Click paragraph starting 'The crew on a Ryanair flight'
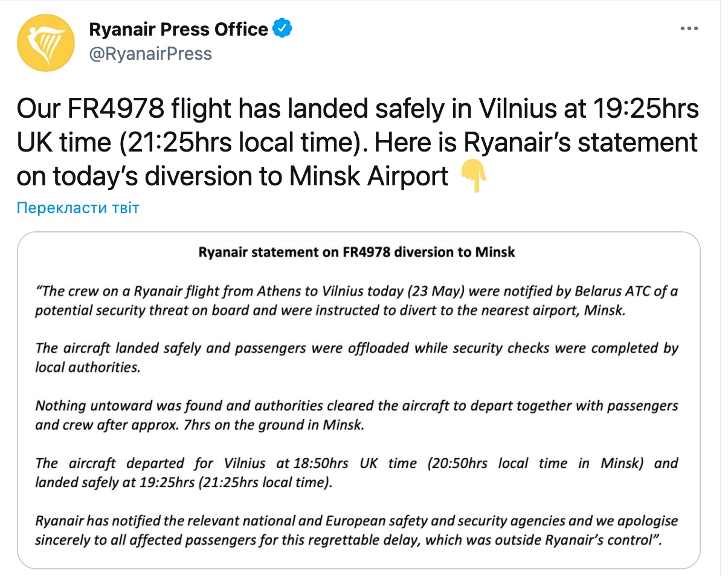The height and width of the screenshot is (576, 728). [356, 301]
